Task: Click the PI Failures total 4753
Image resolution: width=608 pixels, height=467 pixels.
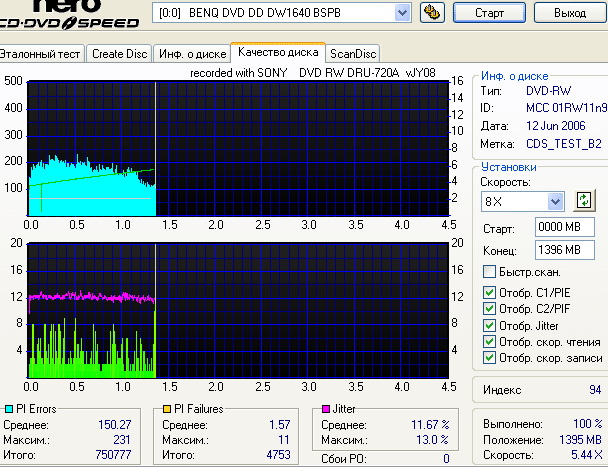Action: tap(278, 454)
